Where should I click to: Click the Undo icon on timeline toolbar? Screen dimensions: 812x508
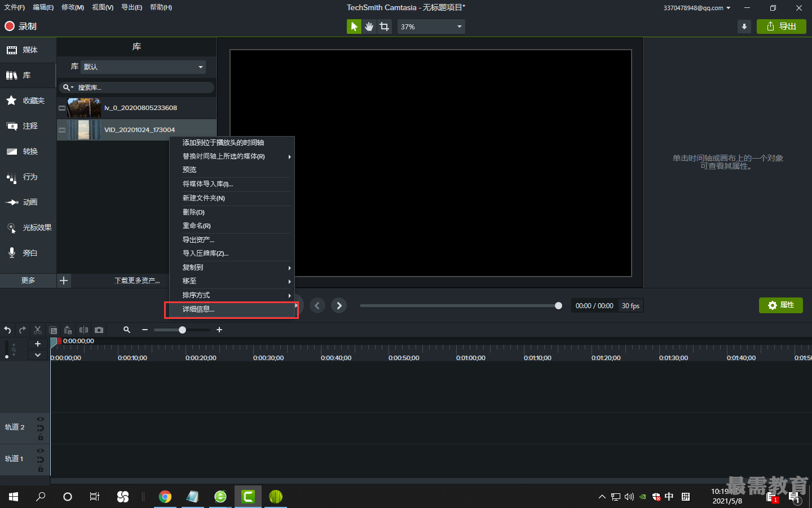7,330
